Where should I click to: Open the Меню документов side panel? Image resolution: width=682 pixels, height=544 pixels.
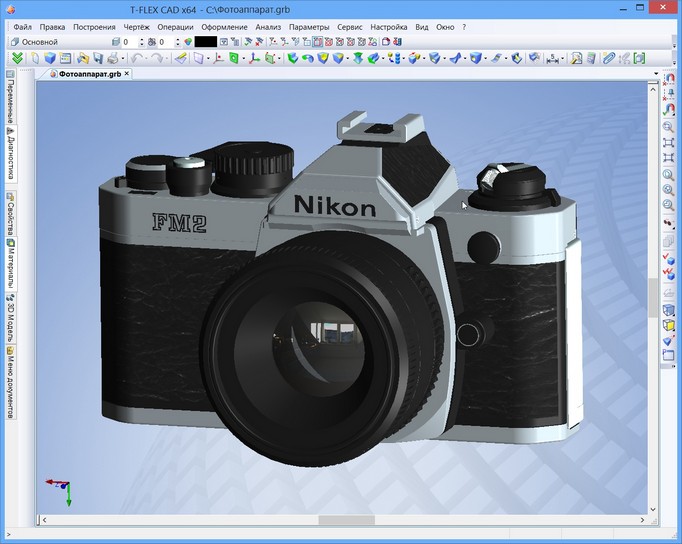coord(11,383)
